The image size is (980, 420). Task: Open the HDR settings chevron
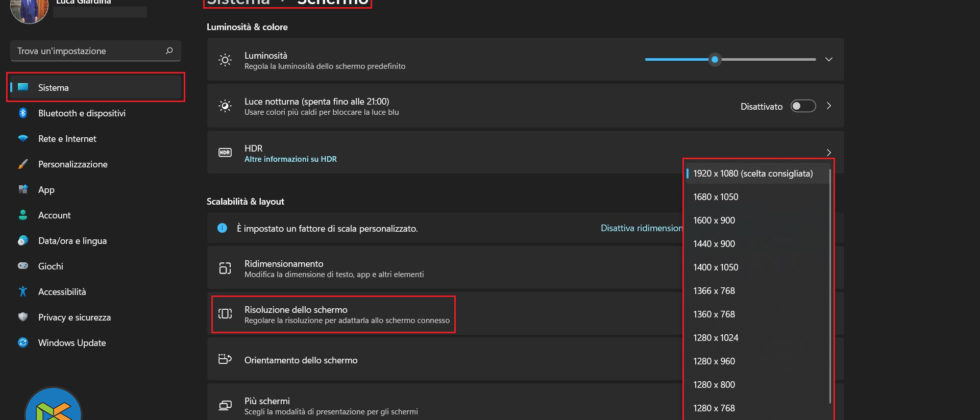pyautogui.click(x=829, y=152)
